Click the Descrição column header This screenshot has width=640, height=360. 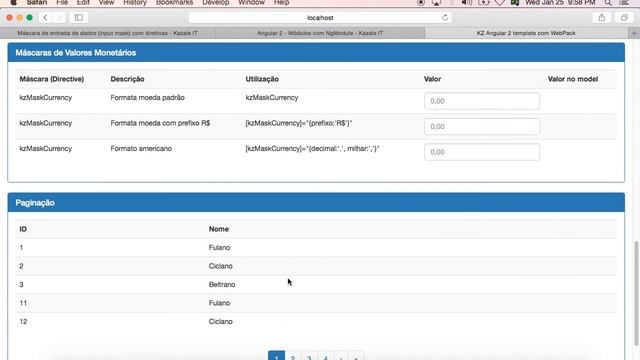click(127, 79)
